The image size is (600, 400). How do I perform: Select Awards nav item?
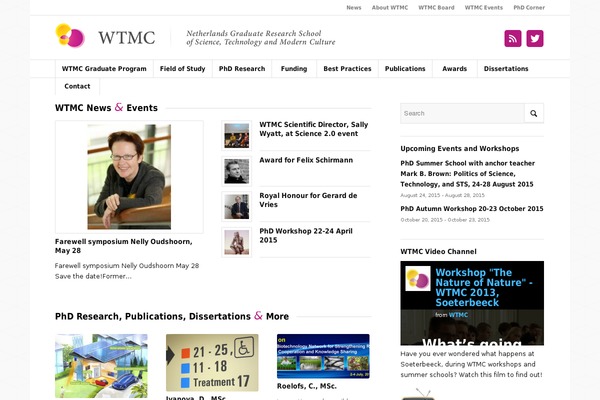[x=455, y=69]
